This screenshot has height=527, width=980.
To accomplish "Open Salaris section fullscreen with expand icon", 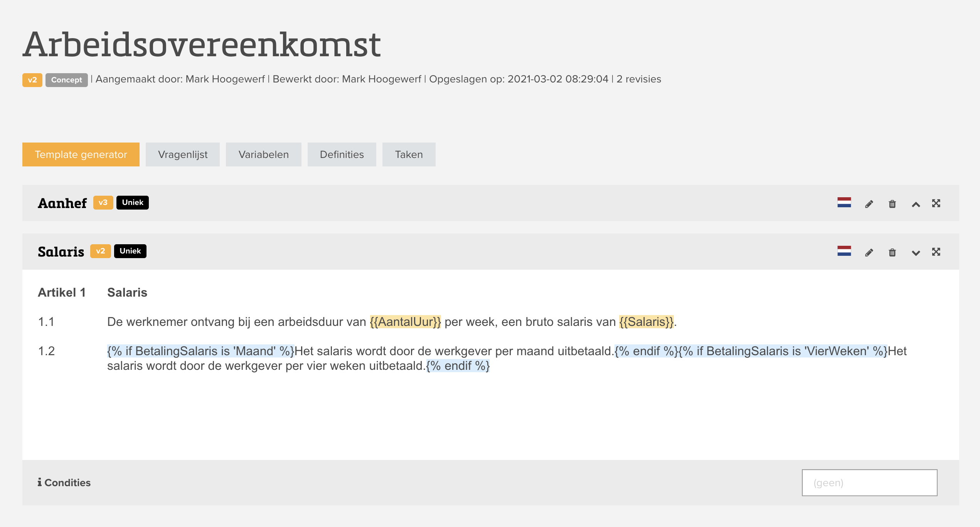I will (x=936, y=252).
